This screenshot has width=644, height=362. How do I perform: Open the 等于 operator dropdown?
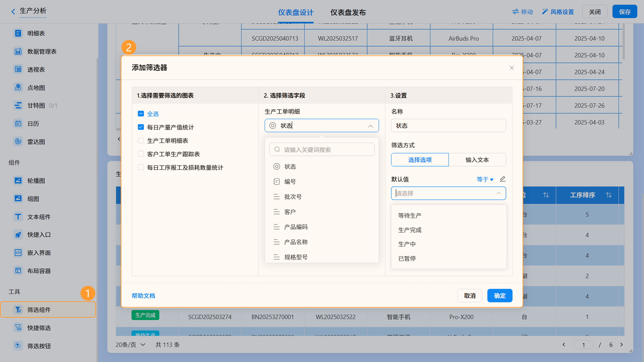tap(485, 179)
